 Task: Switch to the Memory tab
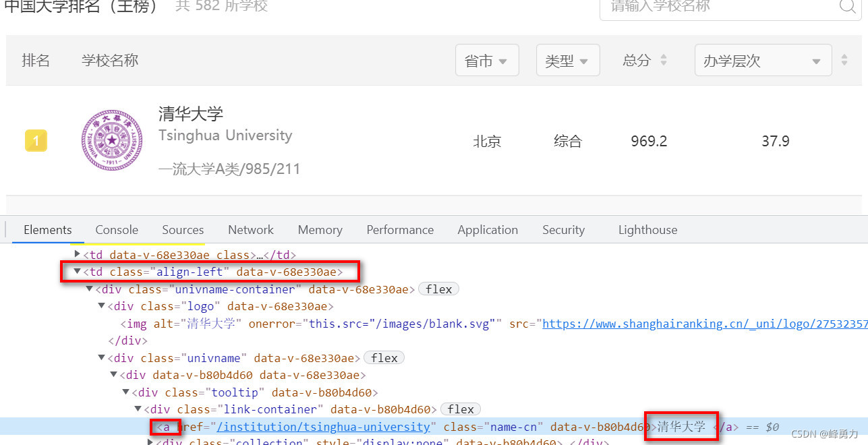pyautogui.click(x=320, y=230)
